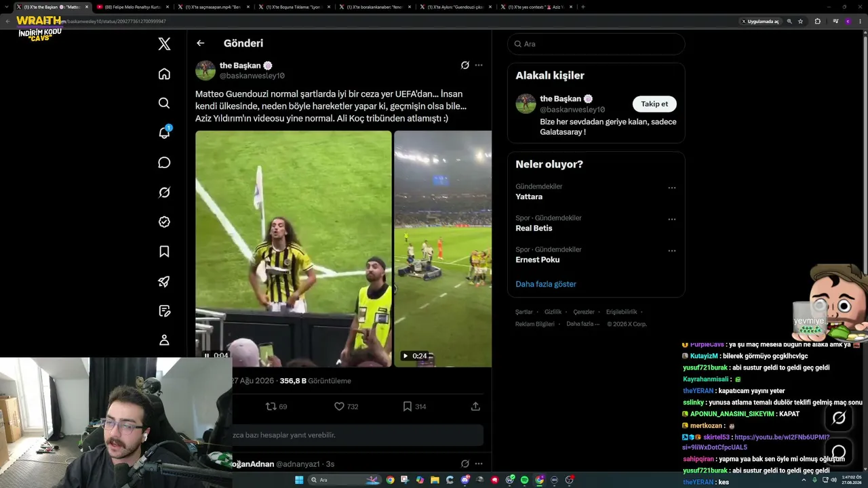Open the Ernest Poku trending topic
Screen dimensions: 868x488
538,260
